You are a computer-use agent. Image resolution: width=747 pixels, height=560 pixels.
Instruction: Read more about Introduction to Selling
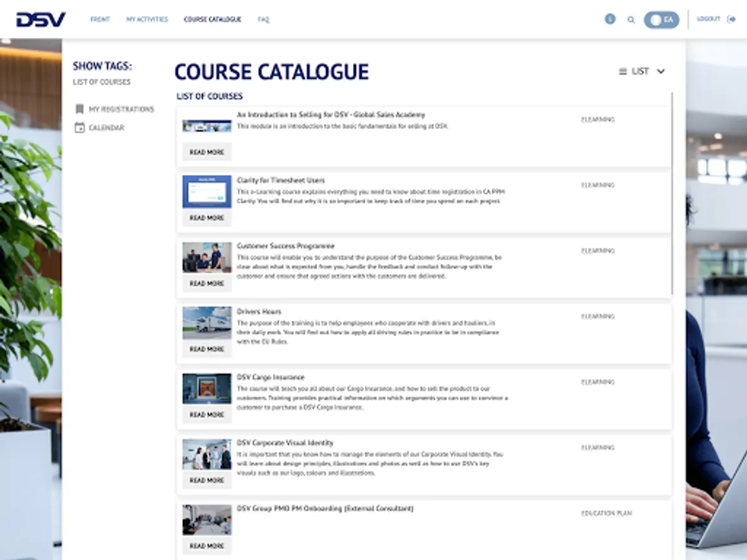pyautogui.click(x=207, y=152)
